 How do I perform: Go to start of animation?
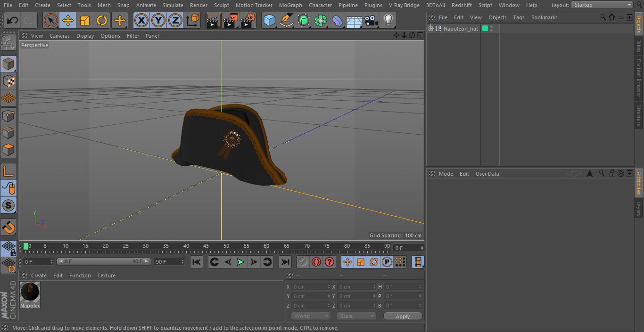click(x=197, y=262)
